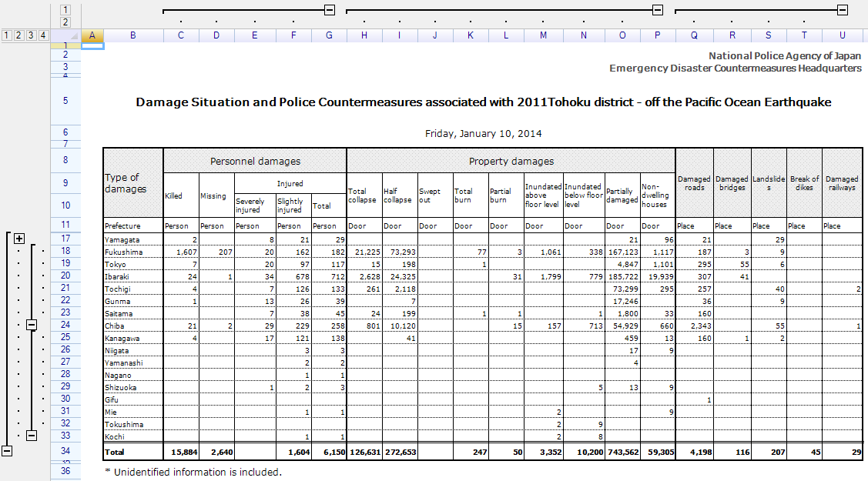Image resolution: width=868 pixels, height=481 pixels.
Task: Click column outline level 2 button
Action: tap(65, 22)
